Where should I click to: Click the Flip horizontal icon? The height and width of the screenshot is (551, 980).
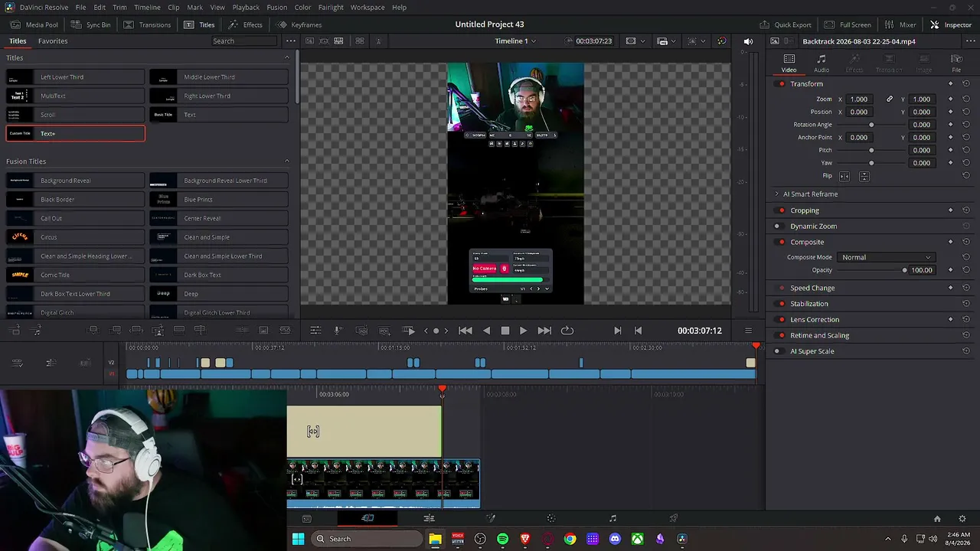point(844,176)
